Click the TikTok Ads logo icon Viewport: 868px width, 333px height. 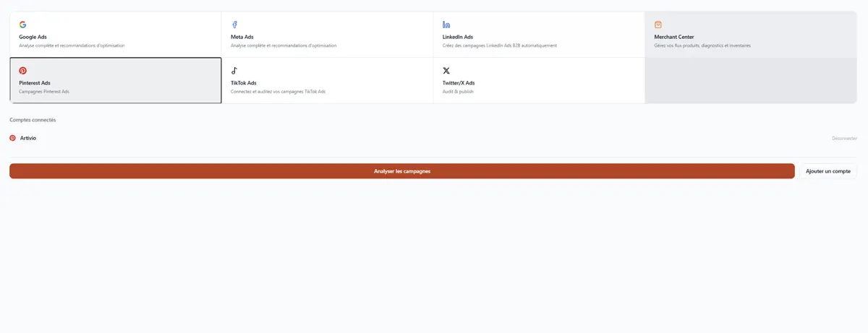pos(234,71)
